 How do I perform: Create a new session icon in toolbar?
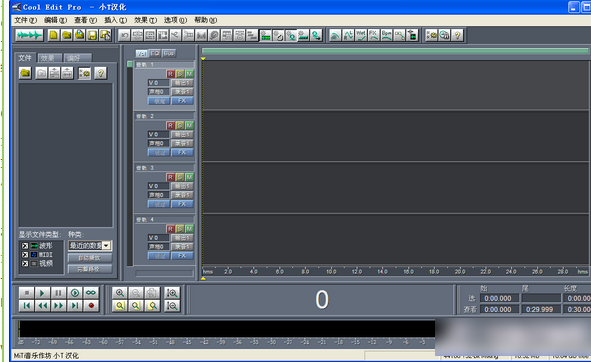coord(54,35)
